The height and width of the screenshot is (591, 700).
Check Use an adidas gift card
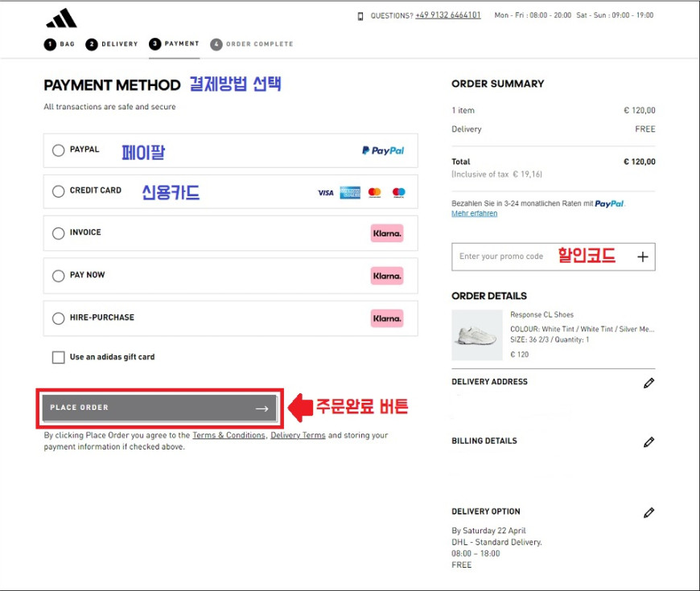pos(59,357)
